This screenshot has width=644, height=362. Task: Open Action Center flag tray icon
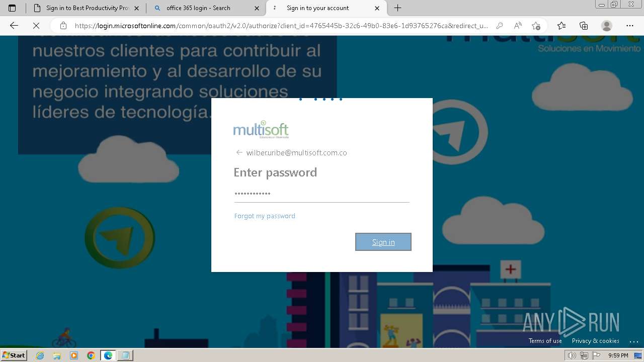click(595, 355)
